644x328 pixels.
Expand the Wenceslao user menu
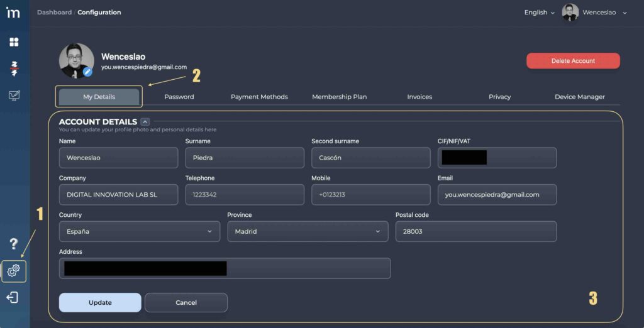[x=604, y=13]
